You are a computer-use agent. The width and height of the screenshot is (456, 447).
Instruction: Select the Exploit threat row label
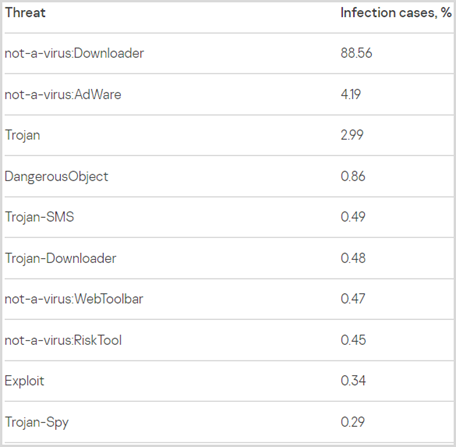tap(24, 381)
